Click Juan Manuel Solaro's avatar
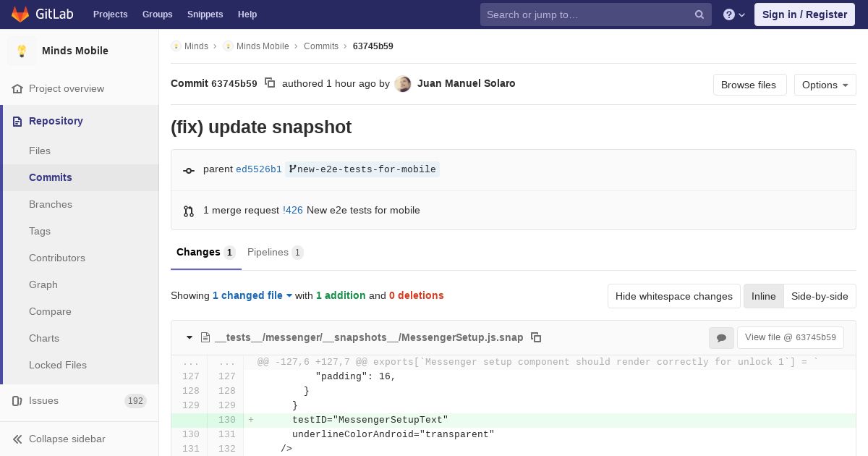Screen dimensions: 868x456 403,84
